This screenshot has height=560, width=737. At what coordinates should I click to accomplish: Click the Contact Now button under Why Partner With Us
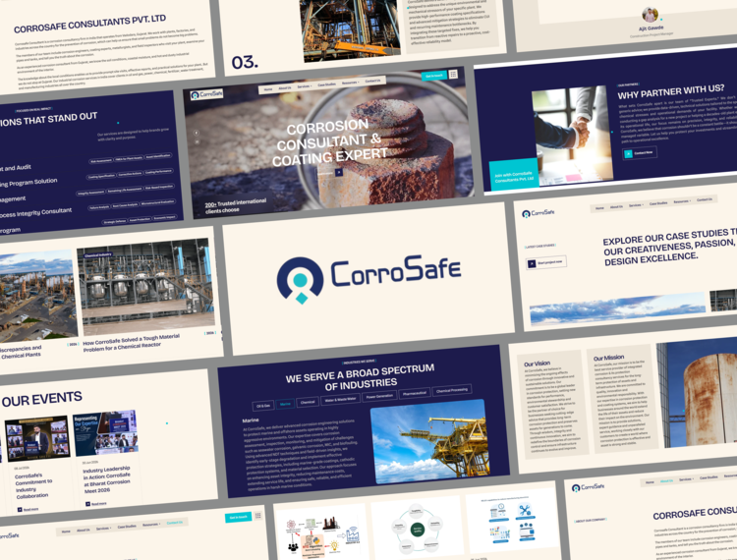pyautogui.click(x=640, y=152)
